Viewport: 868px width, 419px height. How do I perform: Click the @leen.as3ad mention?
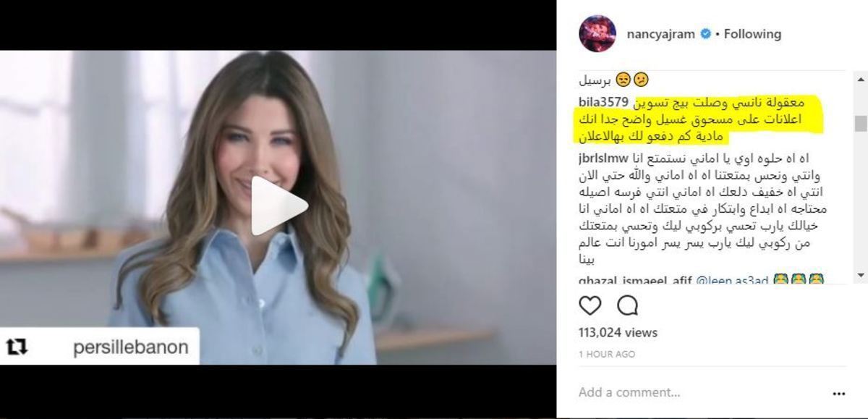click(732, 280)
